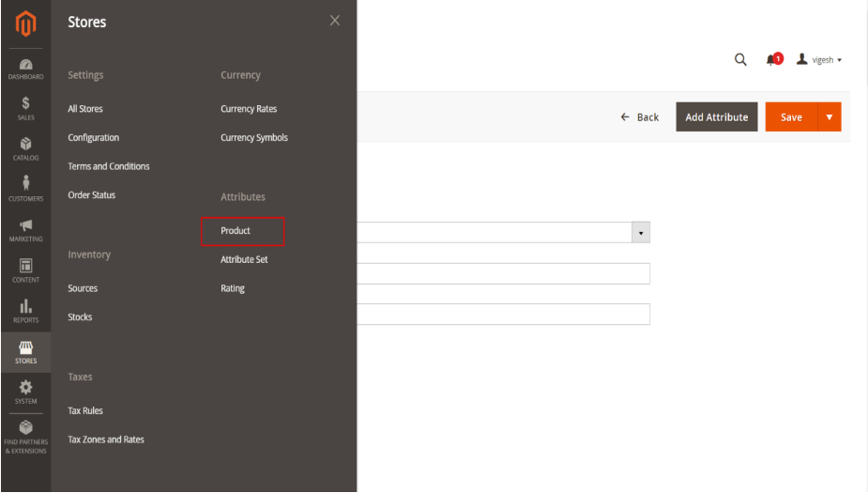
Task: Go Back using the Back link
Action: click(x=640, y=117)
